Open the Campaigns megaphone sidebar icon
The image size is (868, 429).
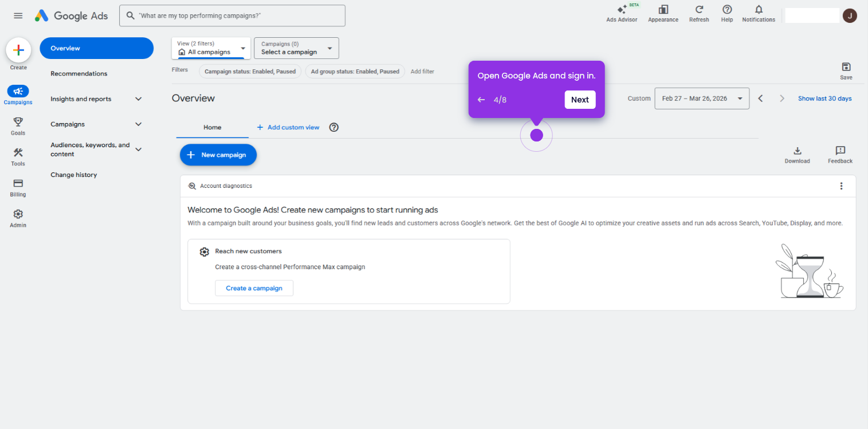[18, 91]
